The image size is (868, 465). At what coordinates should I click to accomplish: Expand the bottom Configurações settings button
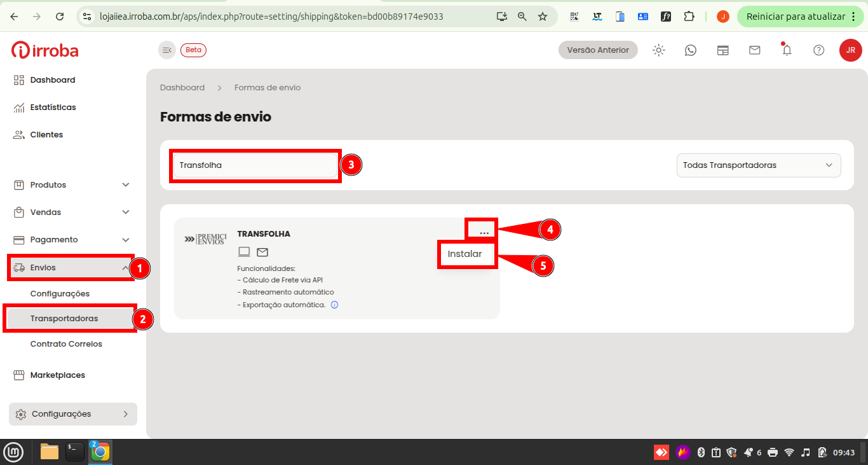click(73, 414)
